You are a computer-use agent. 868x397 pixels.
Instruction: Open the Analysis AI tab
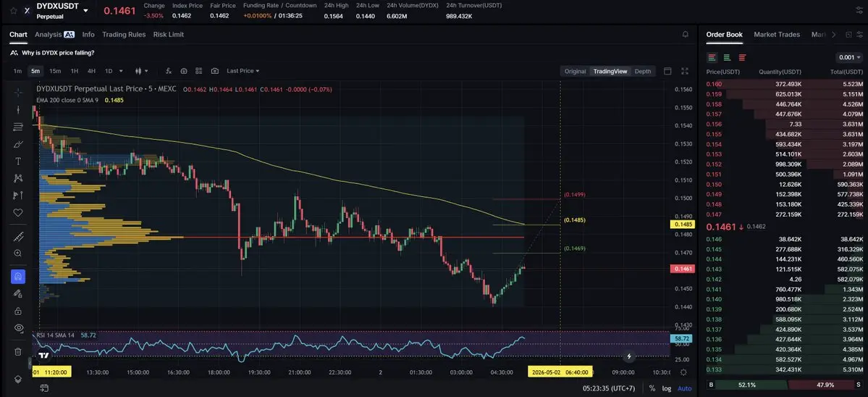(54, 34)
